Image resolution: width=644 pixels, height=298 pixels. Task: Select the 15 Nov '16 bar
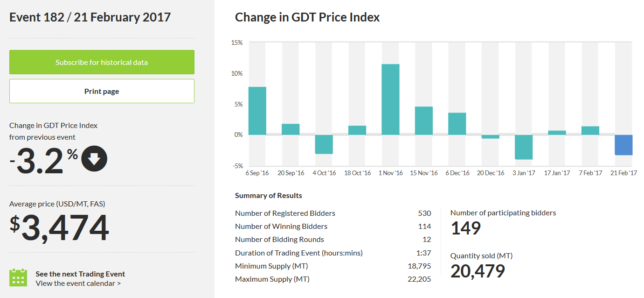pos(424,121)
